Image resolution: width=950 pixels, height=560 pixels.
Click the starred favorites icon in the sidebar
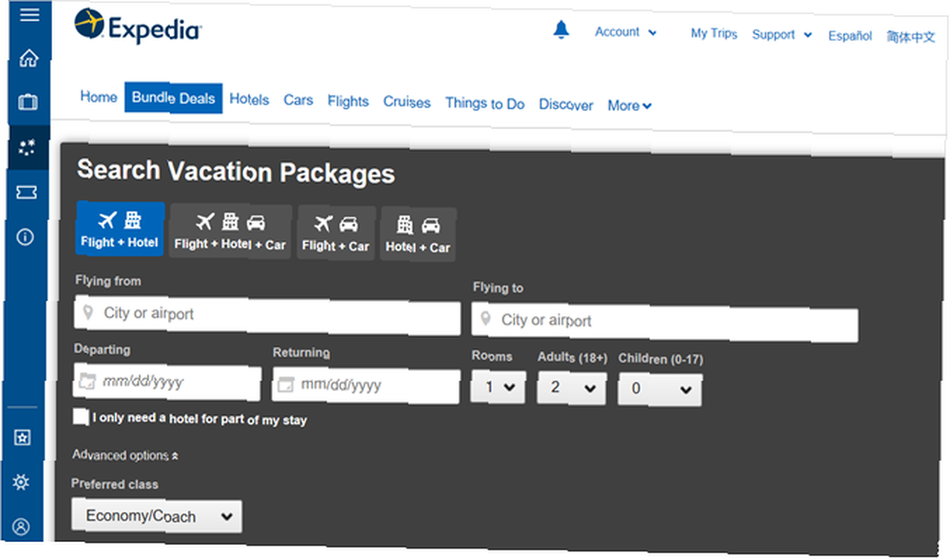click(x=23, y=438)
